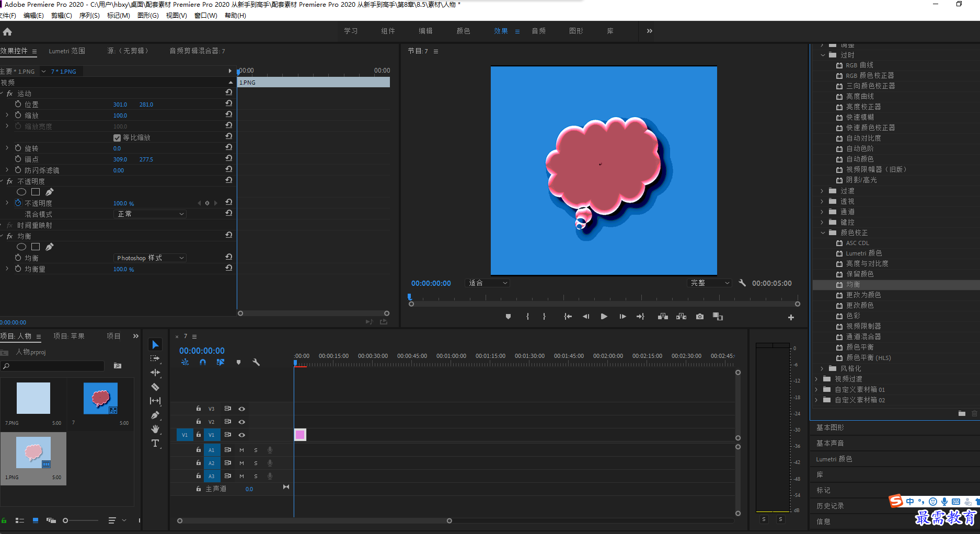The width and height of the screenshot is (980, 534).
Task: Switch to the Color workspace tab
Action: click(x=463, y=31)
